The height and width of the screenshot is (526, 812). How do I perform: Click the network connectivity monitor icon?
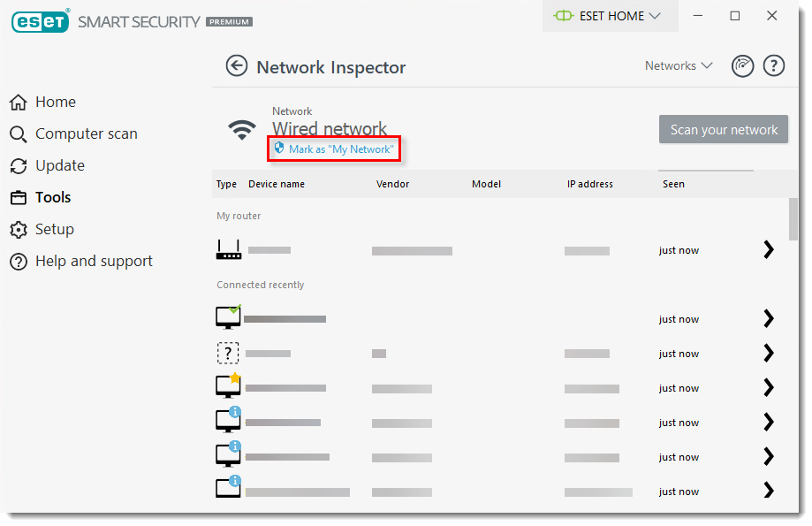pyautogui.click(x=742, y=65)
